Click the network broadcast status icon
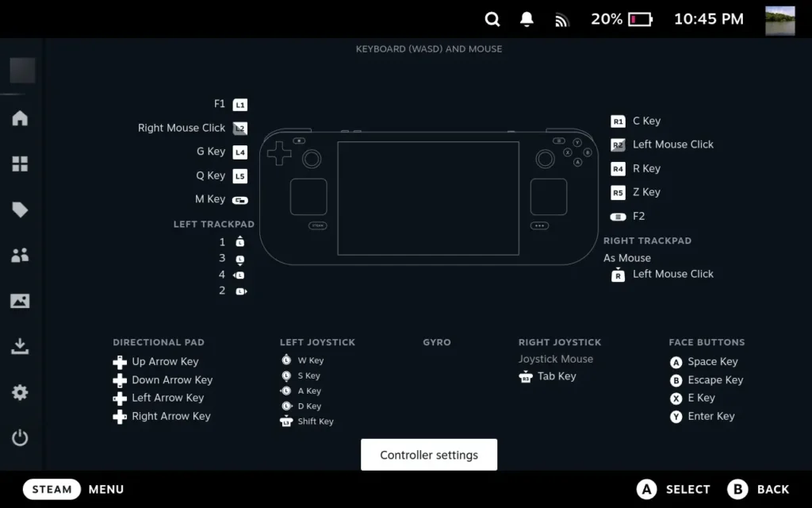 pos(561,19)
